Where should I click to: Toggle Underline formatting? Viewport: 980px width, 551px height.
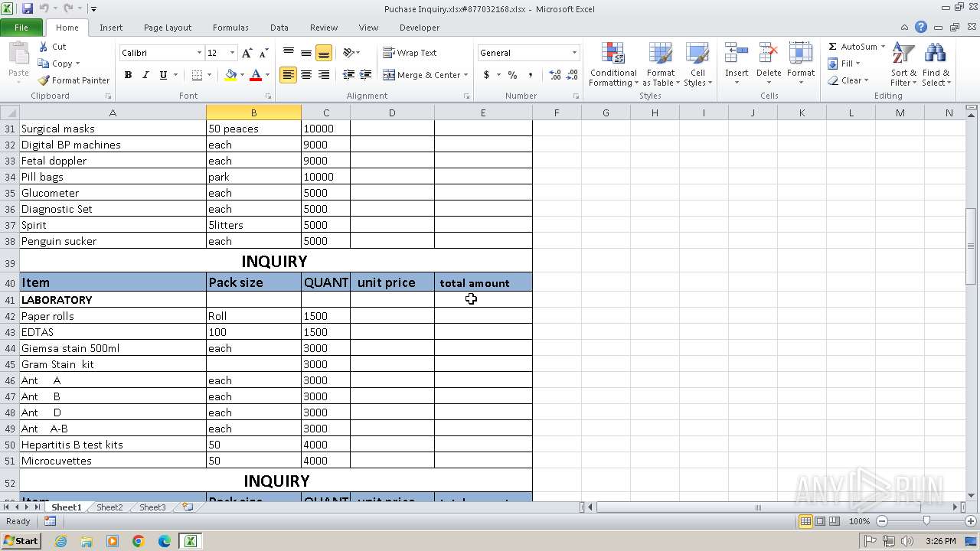(163, 75)
